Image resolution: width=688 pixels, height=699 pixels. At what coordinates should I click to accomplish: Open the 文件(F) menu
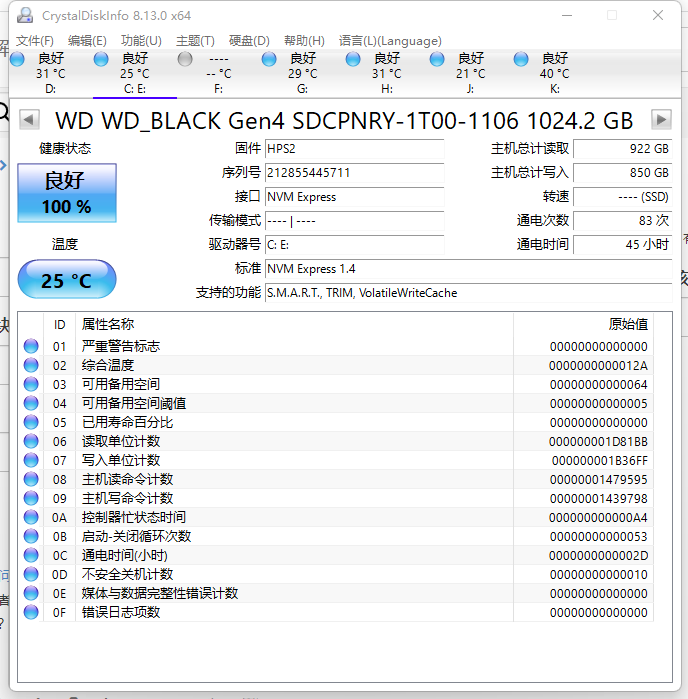pyautogui.click(x=35, y=41)
